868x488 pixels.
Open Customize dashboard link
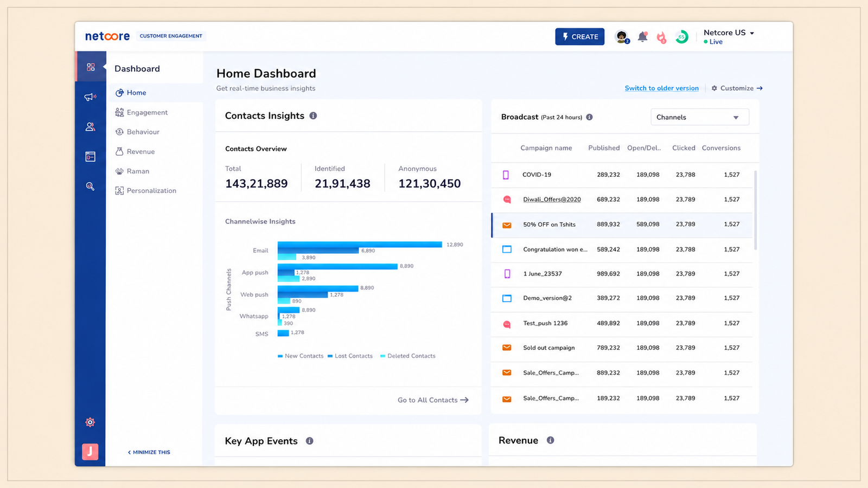737,88
